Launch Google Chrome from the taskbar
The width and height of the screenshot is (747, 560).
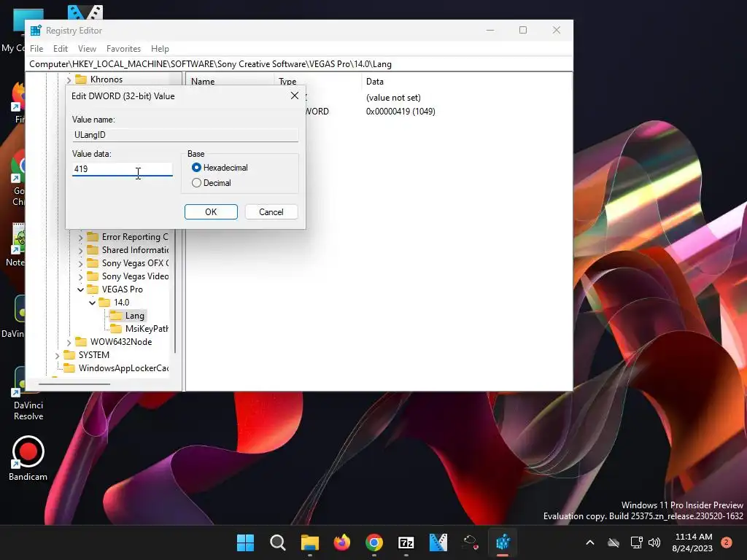point(374,542)
